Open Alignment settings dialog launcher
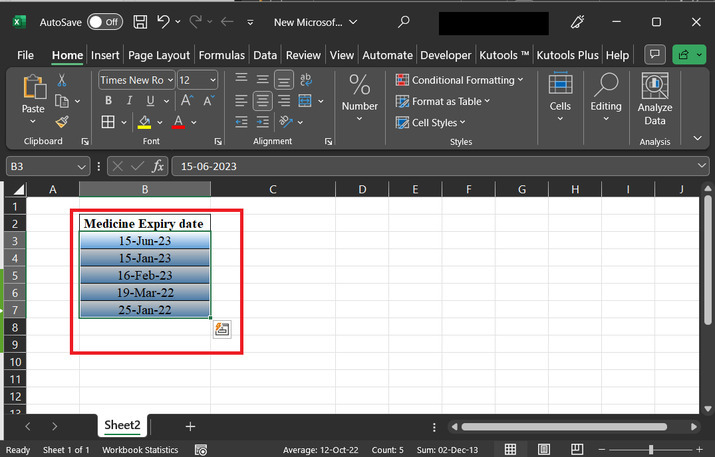Screen dimensions: 715x457 coord(328,142)
